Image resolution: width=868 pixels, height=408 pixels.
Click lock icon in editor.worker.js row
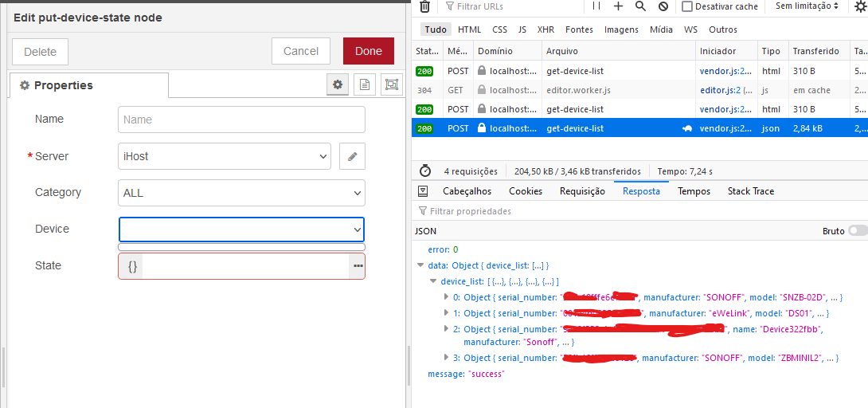coord(482,90)
